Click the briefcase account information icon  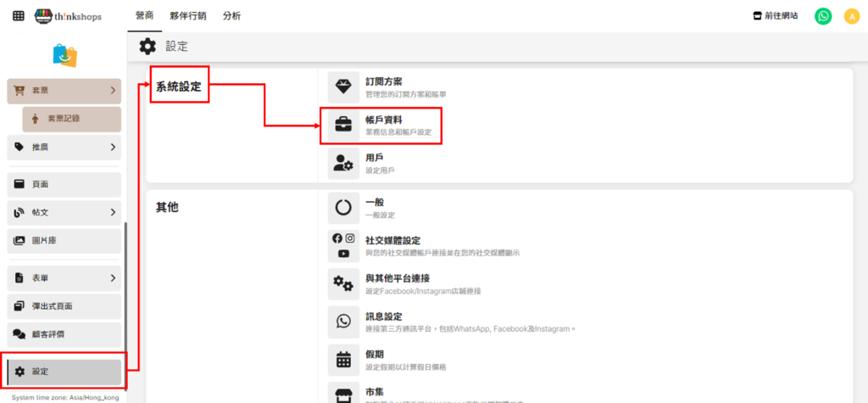pyautogui.click(x=343, y=126)
